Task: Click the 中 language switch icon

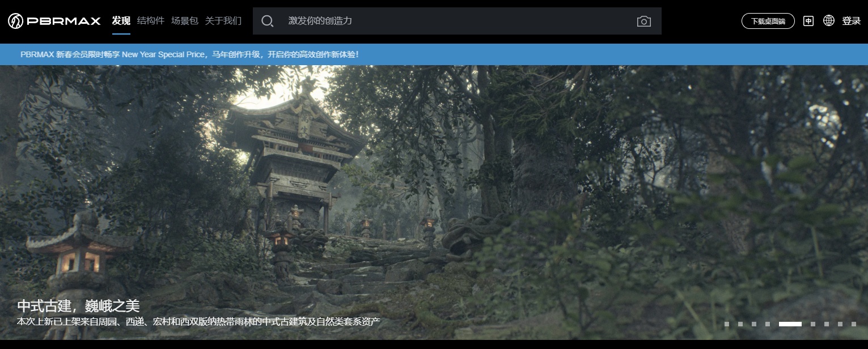Action: point(808,21)
